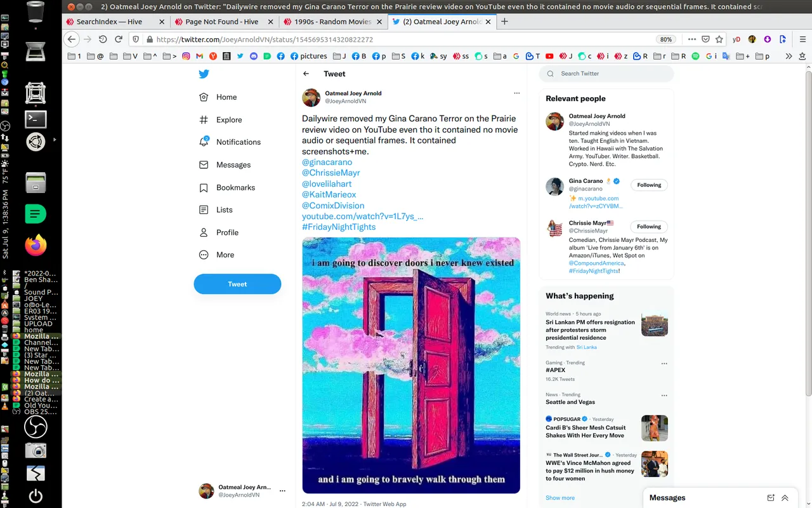Click the Twitter bird logo
This screenshot has height=508, width=812.
(204, 74)
